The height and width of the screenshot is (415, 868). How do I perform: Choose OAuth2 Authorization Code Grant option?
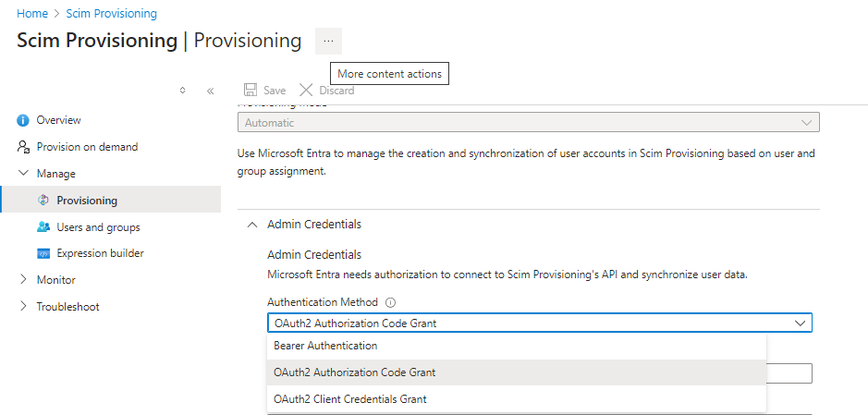tap(517, 372)
